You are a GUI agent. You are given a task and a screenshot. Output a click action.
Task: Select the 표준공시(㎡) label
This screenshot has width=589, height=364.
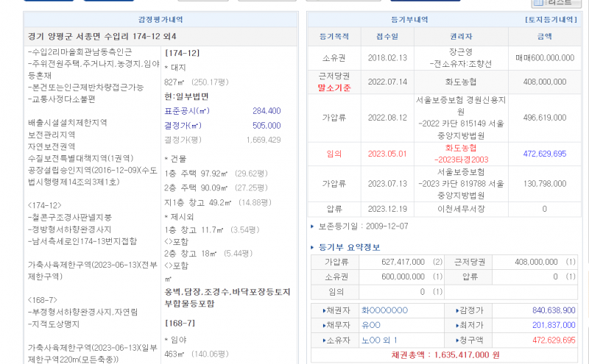187,111
